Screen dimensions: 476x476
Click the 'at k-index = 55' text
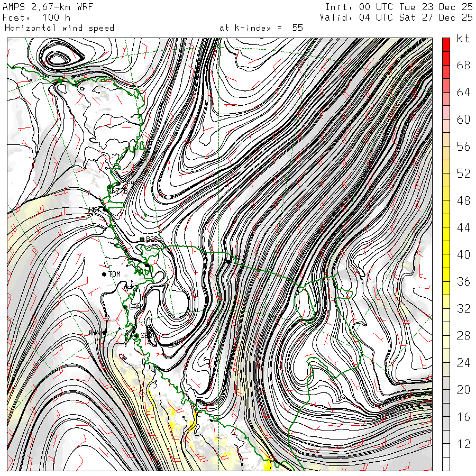coord(261,28)
